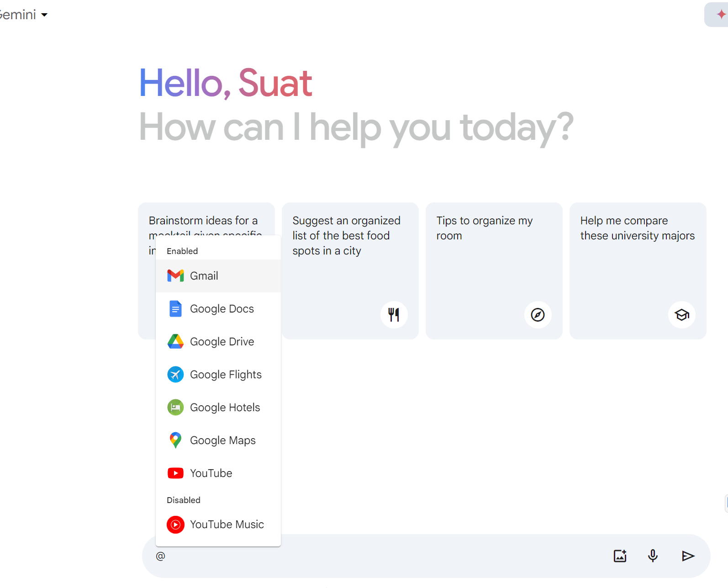Viewport: 728px width, 588px height.
Task: Select Gmail from the extensions menu
Action: [218, 276]
